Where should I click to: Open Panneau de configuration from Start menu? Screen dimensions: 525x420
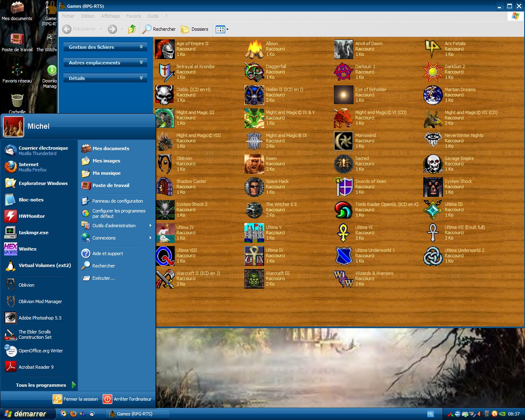tap(116, 201)
